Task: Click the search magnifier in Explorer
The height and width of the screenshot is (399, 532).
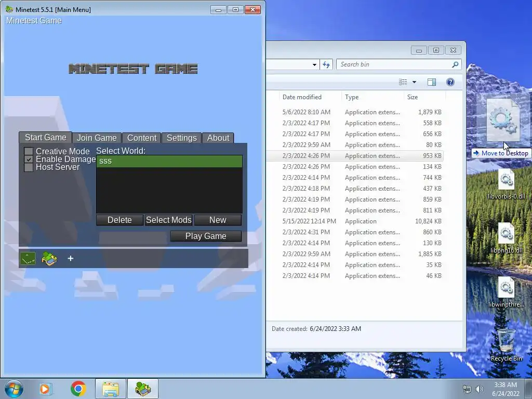Action: [x=455, y=64]
